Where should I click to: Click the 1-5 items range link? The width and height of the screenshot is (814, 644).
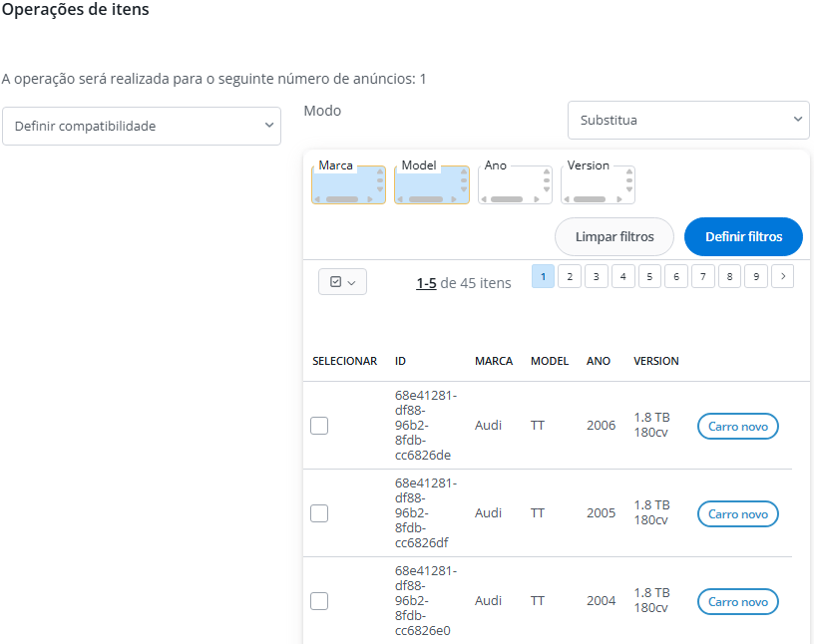(x=426, y=283)
